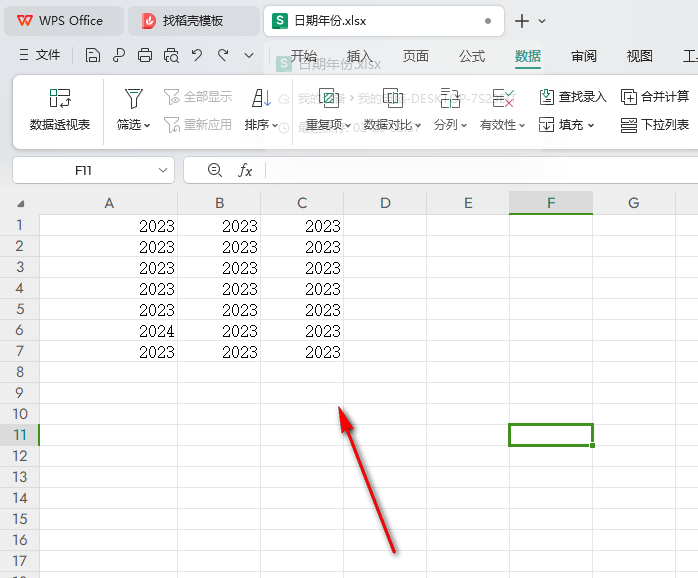Click the 分列 split columns icon

click(450, 98)
